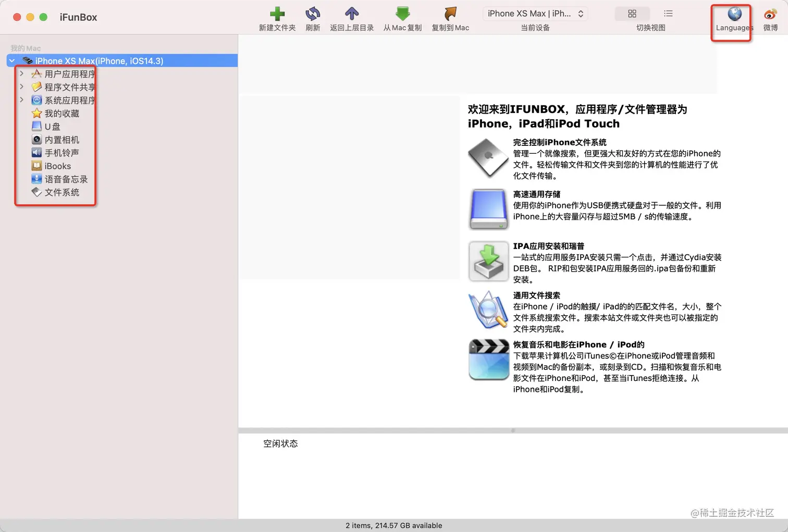Select 用户应用程序 in the sidebar
Viewport: 788px width, 532px height.
click(69, 74)
